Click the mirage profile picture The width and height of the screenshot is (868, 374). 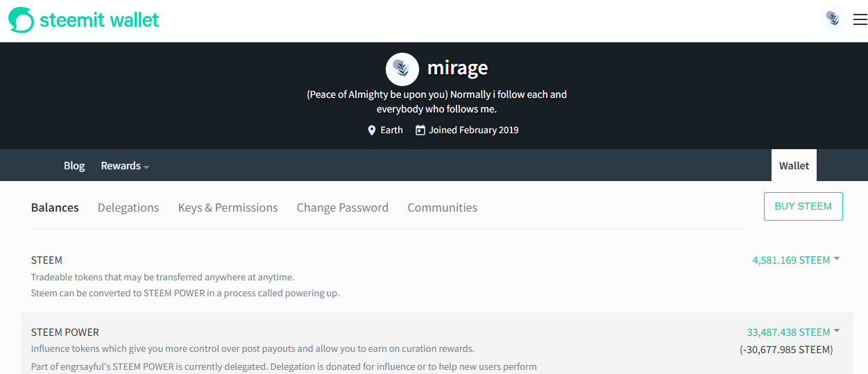tap(402, 69)
